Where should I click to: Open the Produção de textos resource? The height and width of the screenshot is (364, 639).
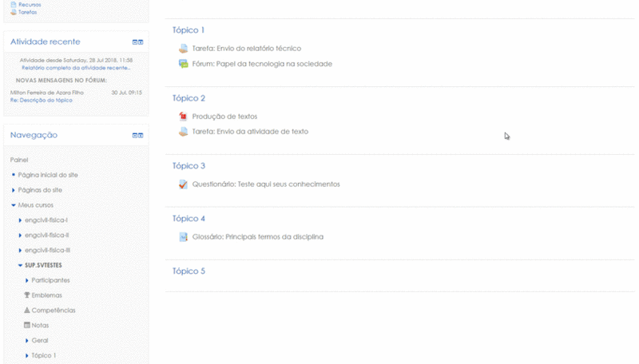coord(224,117)
